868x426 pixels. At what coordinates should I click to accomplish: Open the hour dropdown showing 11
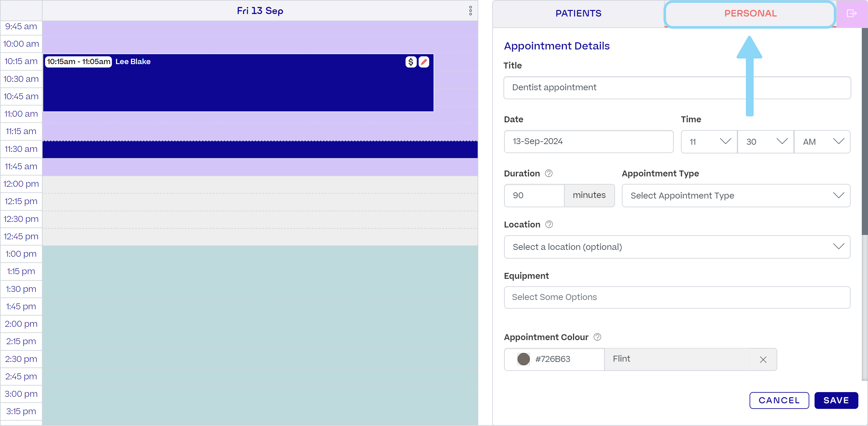coord(709,142)
